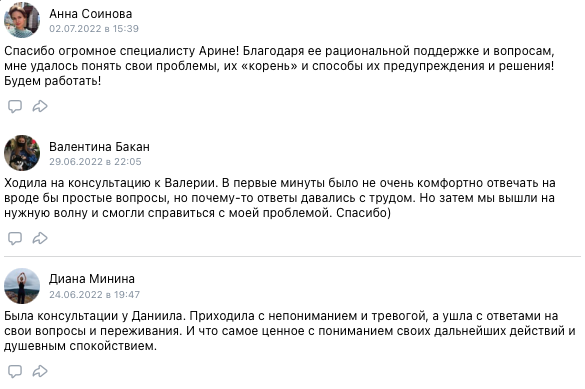The height and width of the screenshot is (389, 585).
Task: Open Валентина Бакан's profile avatar
Action: [22, 153]
